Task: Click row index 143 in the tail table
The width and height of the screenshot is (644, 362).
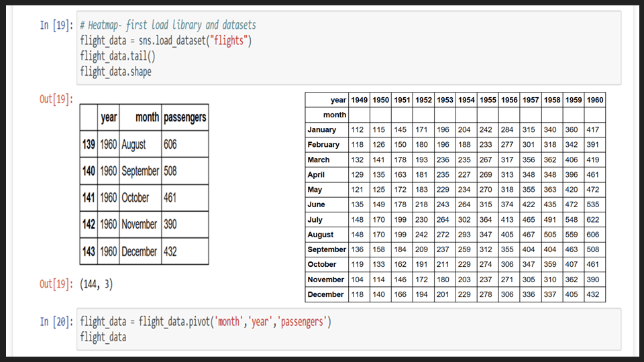Action: click(89, 251)
